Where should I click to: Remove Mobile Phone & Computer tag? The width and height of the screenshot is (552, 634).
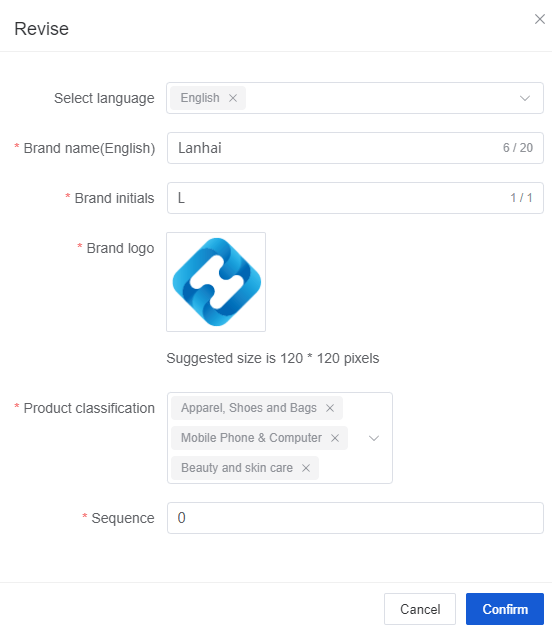335,438
